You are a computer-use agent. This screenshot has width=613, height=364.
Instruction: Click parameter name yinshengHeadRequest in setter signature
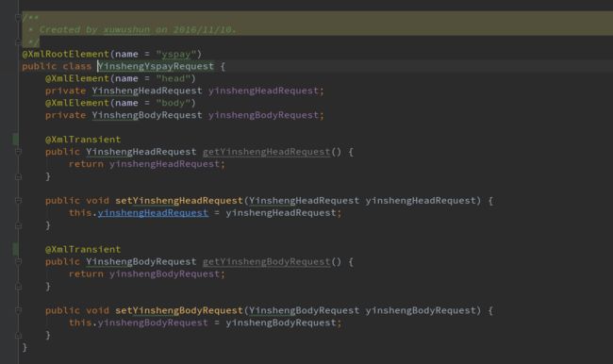(421, 201)
